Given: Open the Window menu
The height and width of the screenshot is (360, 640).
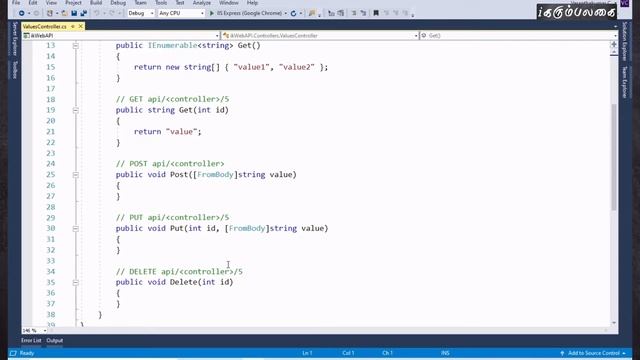Looking at the screenshot, I should point(229,3).
